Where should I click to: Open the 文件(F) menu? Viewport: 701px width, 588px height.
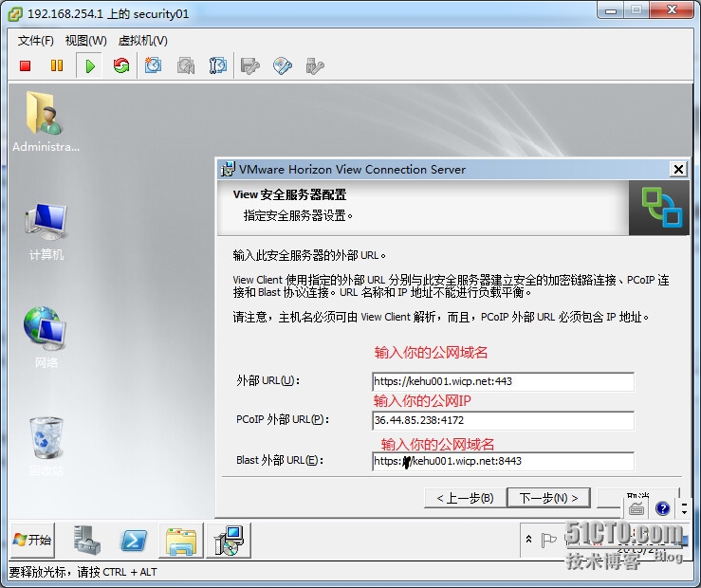(36, 41)
